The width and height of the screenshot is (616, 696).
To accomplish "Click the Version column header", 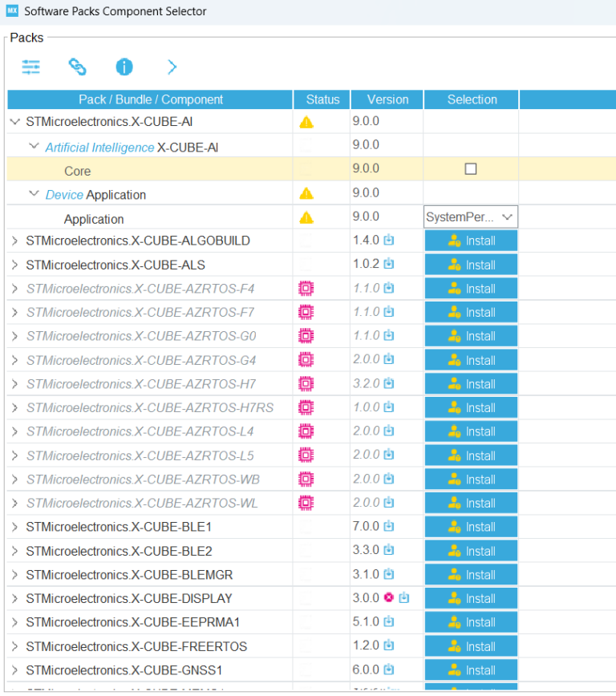I will 387,99.
